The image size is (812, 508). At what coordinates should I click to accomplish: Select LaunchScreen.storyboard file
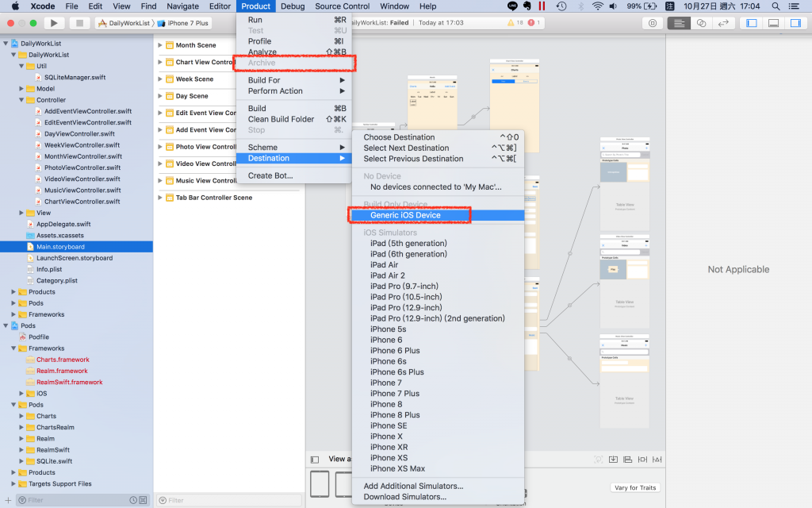(x=74, y=258)
